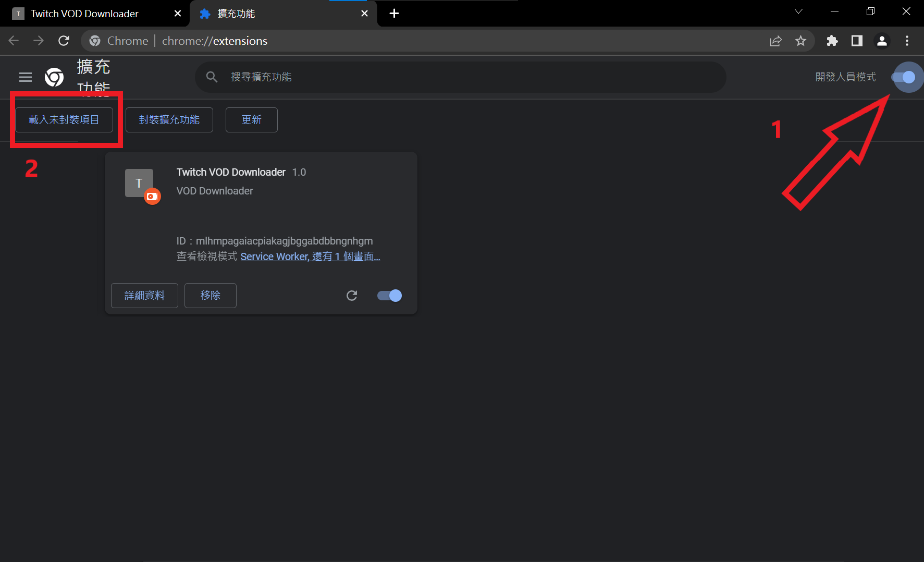Open a new browser tab
The width and height of the screenshot is (924, 562).
pos(395,14)
